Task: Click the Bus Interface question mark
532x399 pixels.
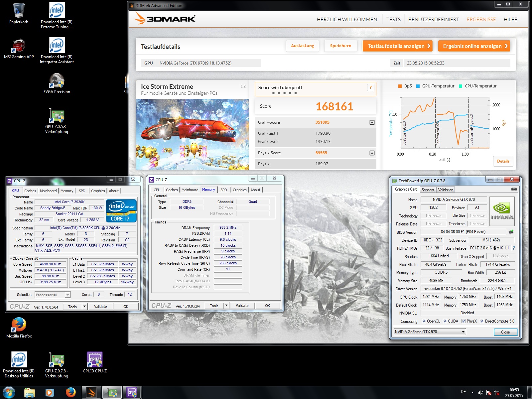Action: tap(514, 248)
